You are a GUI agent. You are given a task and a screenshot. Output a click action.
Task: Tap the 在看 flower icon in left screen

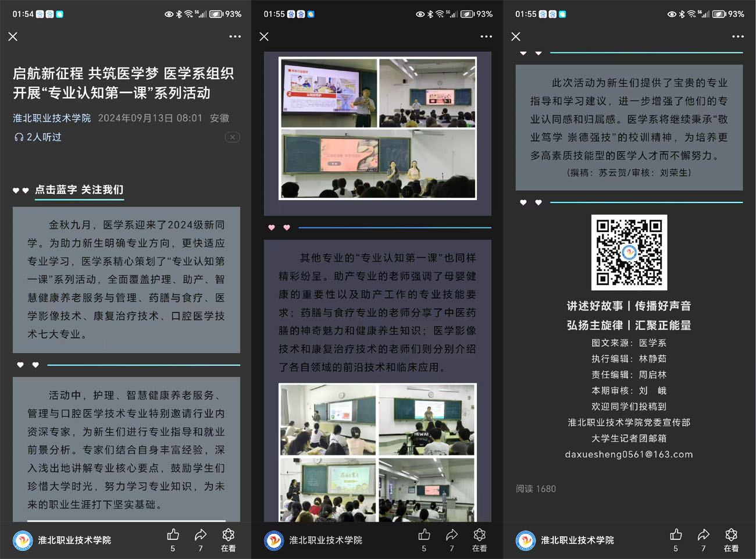229,535
